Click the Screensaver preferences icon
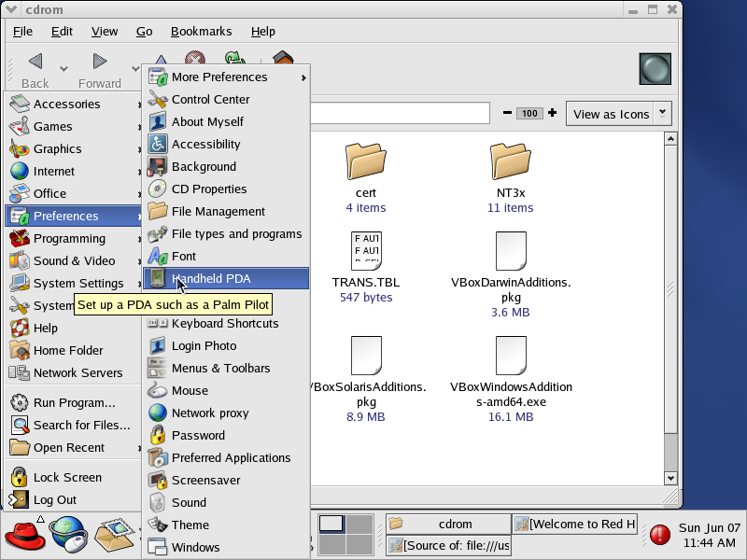This screenshot has width=747, height=560. (x=157, y=480)
